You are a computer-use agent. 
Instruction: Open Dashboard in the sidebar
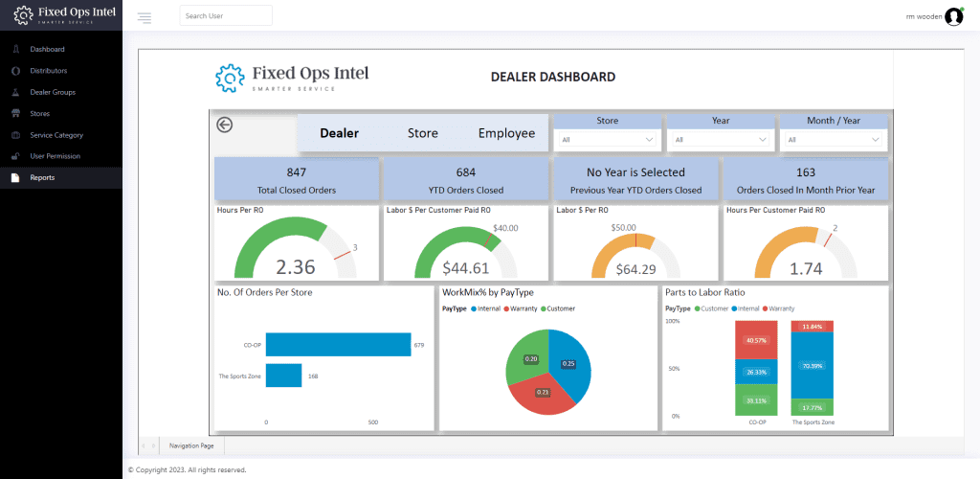coord(48,49)
